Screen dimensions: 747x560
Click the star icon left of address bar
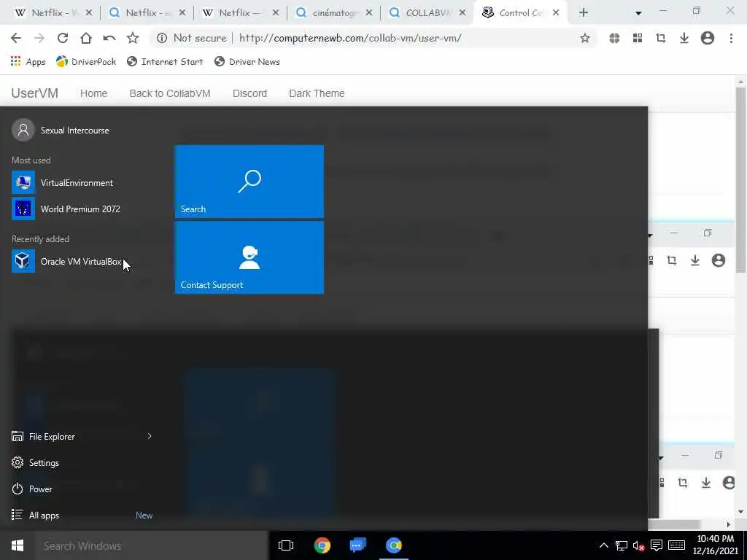coord(133,38)
